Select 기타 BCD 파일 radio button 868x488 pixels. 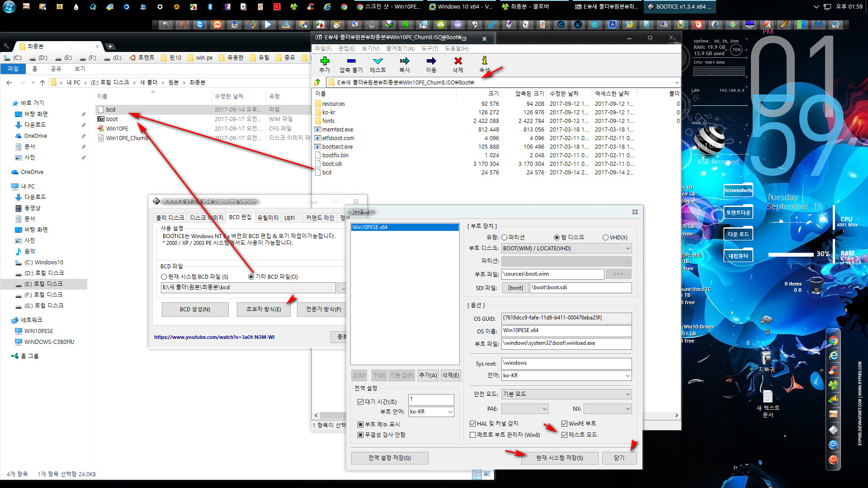pyautogui.click(x=251, y=277)
